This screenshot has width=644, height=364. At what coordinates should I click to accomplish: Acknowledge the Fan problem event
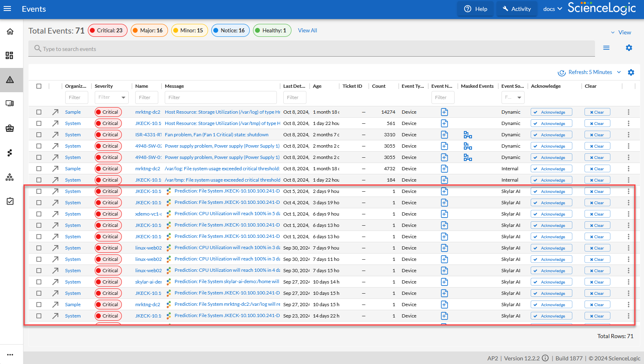[551, 135]
